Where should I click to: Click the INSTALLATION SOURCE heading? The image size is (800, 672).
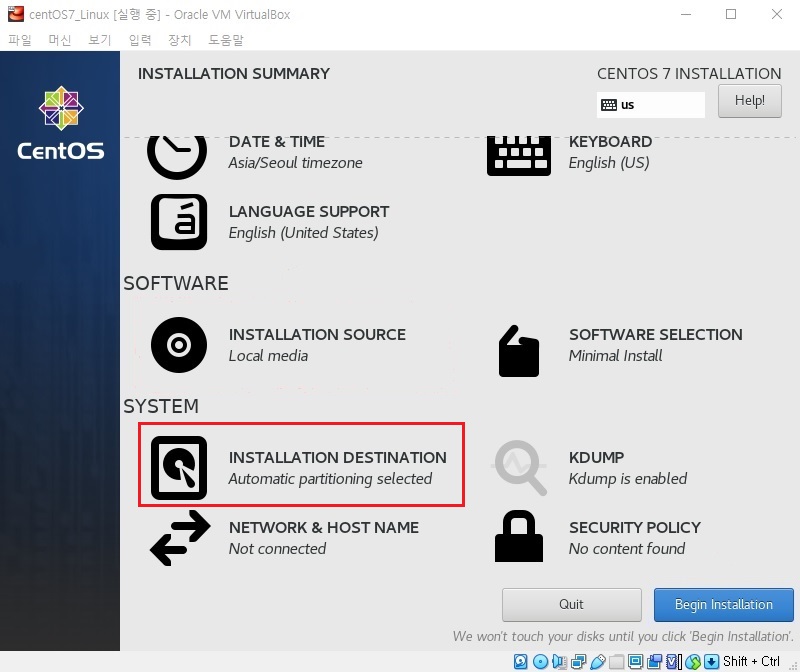(317, 335)
